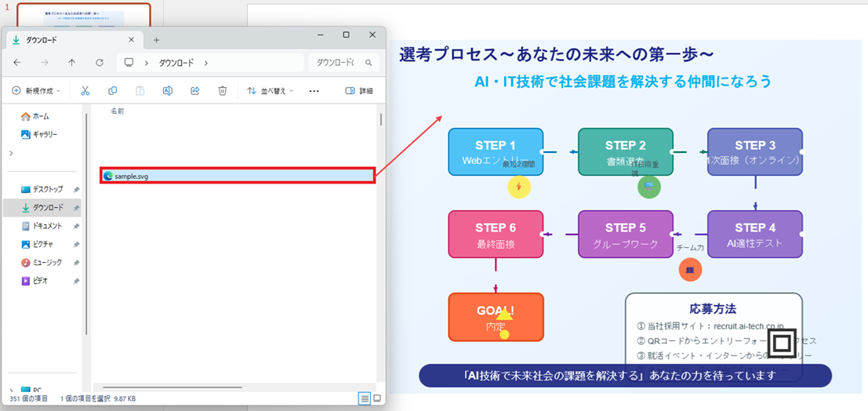
Task: Click the PC monitor icon in address bar
Action: click(129, 63)
